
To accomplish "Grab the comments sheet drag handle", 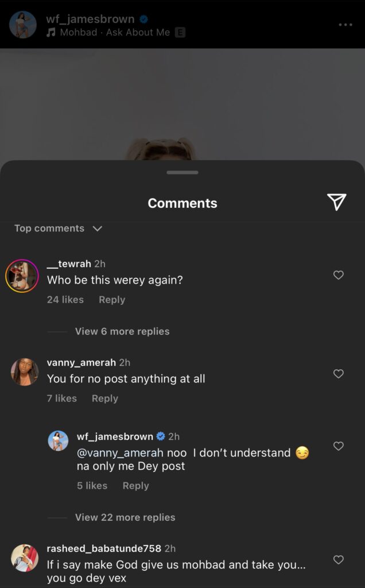I will pyautogui.click(x=182, y=172).
